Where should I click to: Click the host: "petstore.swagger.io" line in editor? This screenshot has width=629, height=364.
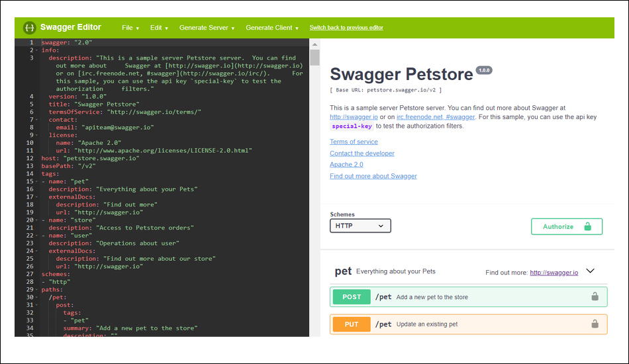tap(90, 158)
